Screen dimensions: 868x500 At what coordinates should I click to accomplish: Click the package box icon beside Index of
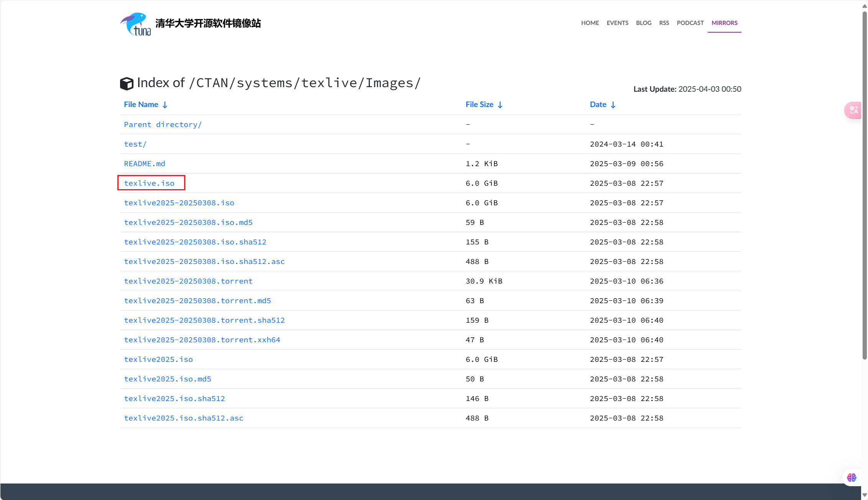127,83
